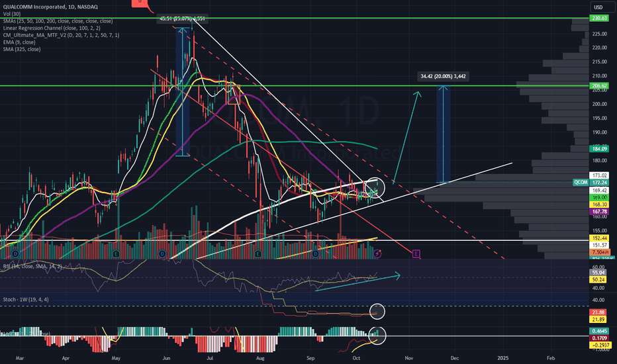Viewport: 617px width, 364px height.
Task: Click the 173.02 white price label
Action: (x=599, y=175)
